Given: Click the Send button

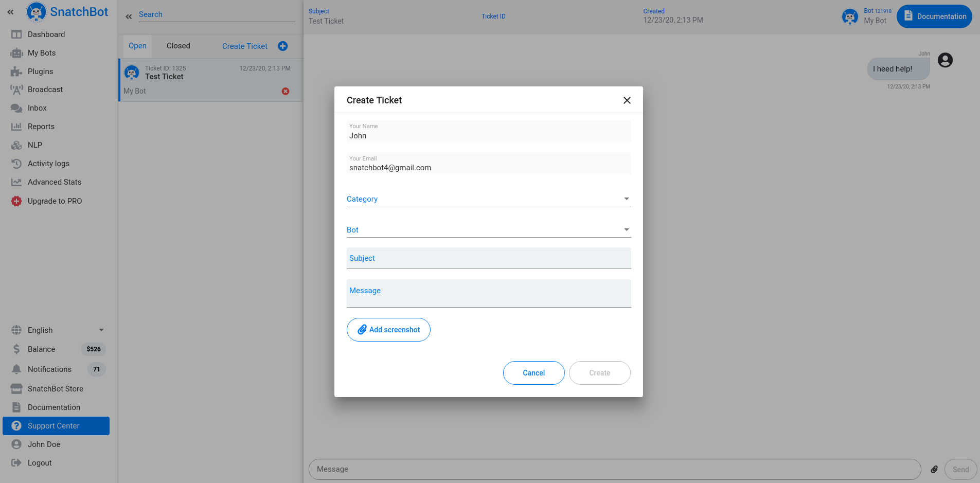Looking at the screenshot, I should click(960, 470).
